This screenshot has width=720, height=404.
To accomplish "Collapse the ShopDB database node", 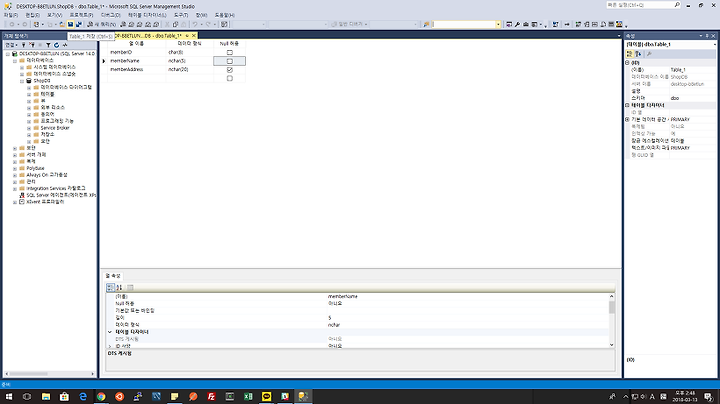I will click(22, 81).
